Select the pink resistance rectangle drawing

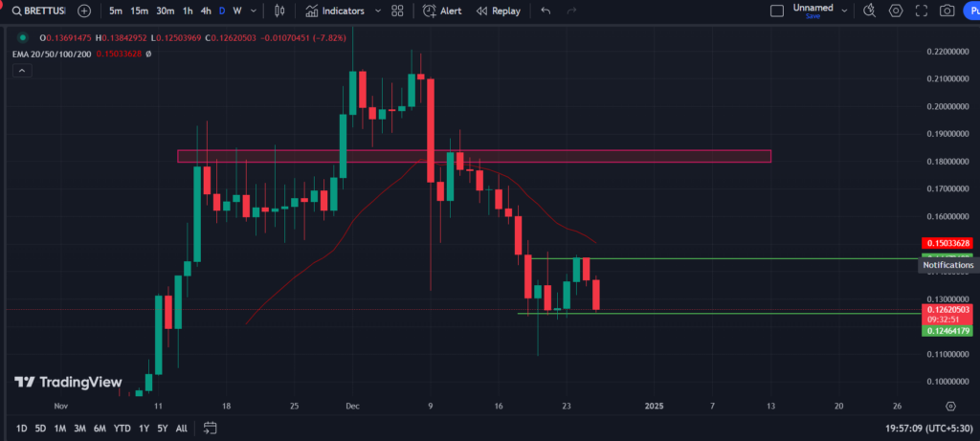[x=474, y=156]
